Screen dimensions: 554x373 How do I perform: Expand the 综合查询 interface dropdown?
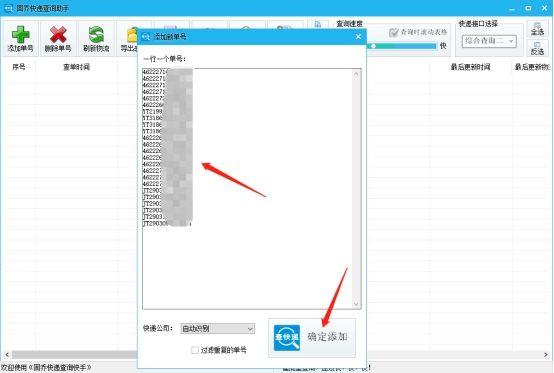[x=489, y=41]
